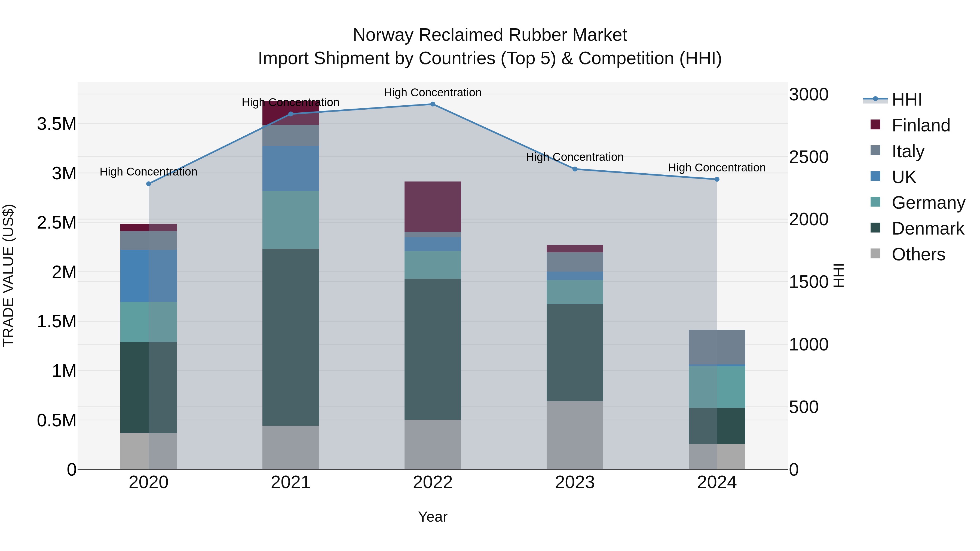Click the 2021 HHI data point

[291, 114]
